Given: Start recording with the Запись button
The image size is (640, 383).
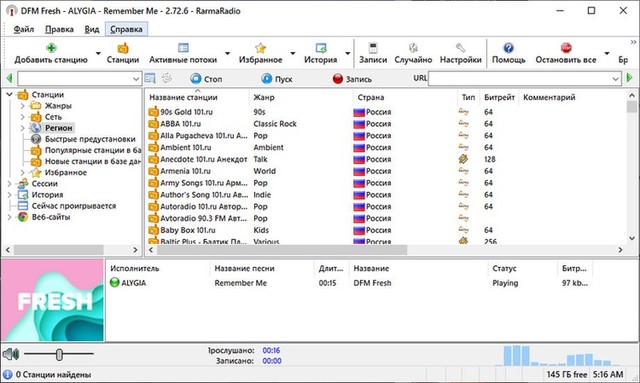Looking at the screenshot, I should pyautogui.click(x=352, y=79).
